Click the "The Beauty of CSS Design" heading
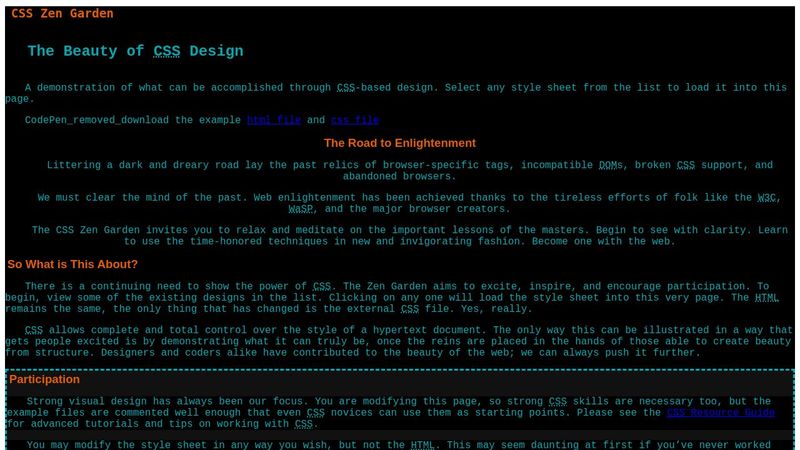This screenshot has width=800, height=450. pos(135,51)
